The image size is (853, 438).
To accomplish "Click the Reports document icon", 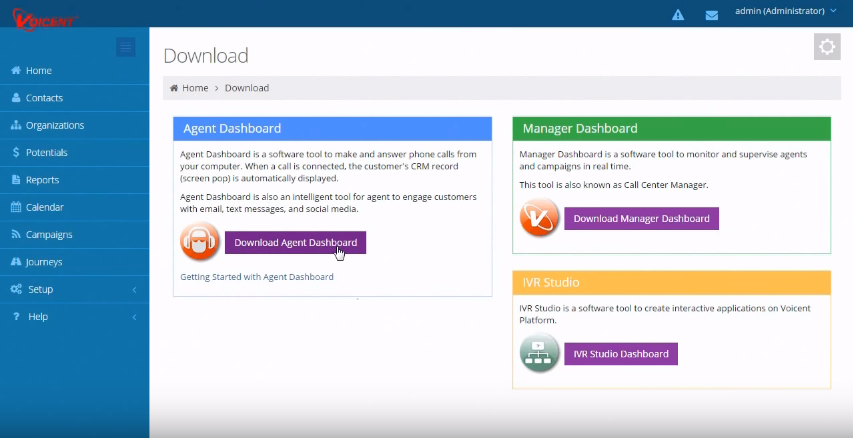I will 16,180.
